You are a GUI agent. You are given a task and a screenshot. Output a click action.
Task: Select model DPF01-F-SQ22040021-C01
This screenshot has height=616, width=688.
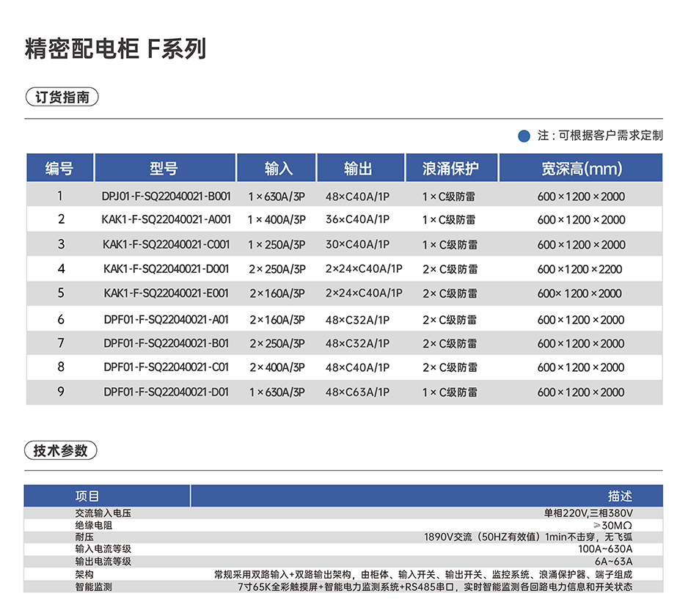click(166, 367)
